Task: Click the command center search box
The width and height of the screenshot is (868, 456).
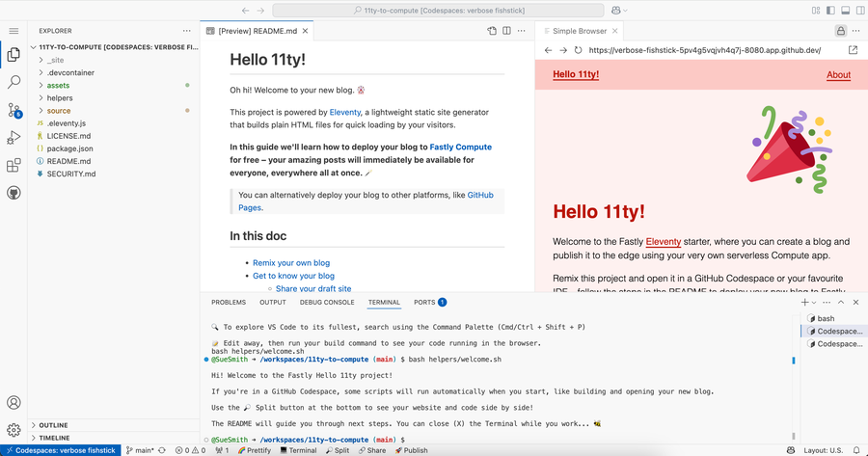Action: pyautogui.click(x=438, y=11)
